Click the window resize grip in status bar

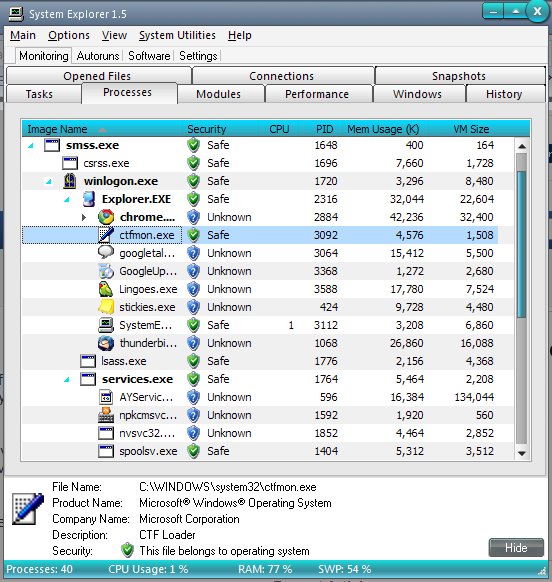tap(542, 571)
